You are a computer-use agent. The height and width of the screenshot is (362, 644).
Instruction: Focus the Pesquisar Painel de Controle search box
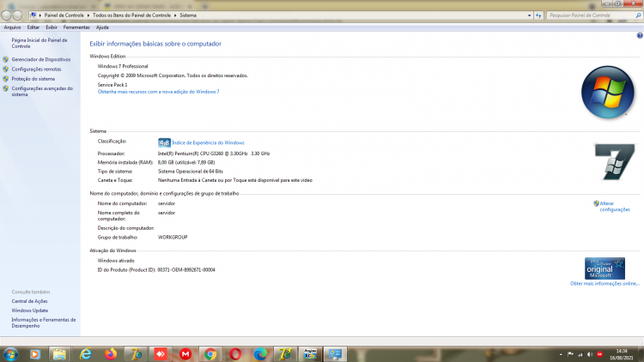point(590,15)
